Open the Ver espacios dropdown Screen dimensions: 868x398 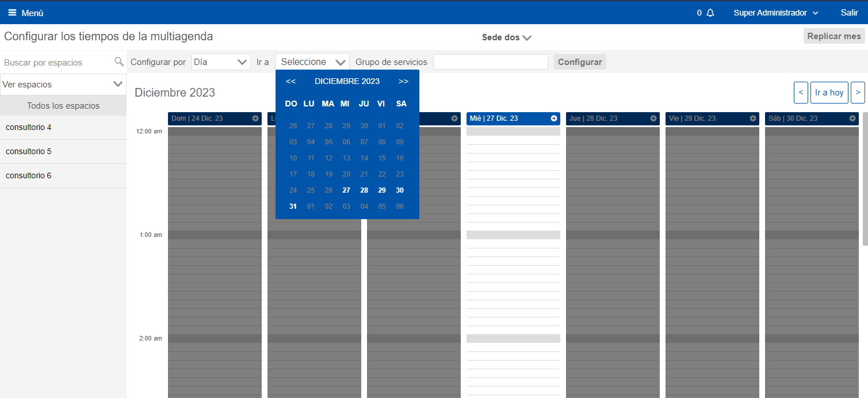point(63,84)
